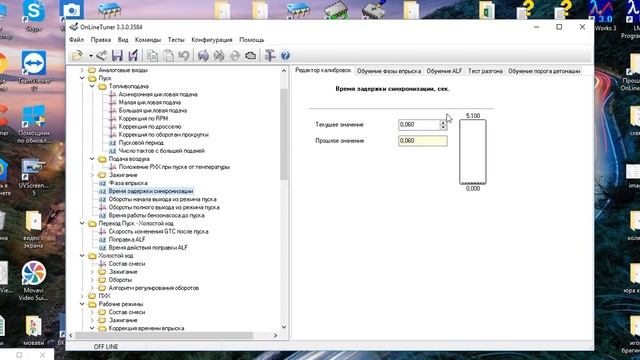Click the Save As floppy-with-pencil icon
Screen dimensions: 640x360
pos(133,56)
